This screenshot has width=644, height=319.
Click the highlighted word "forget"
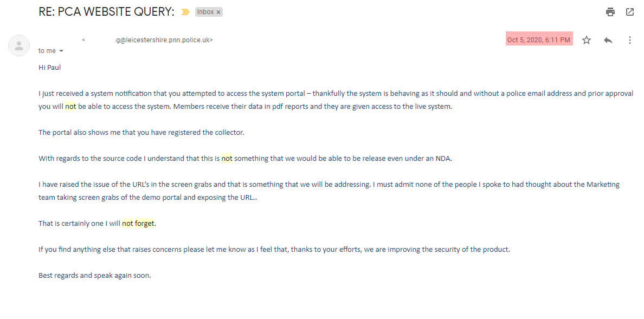click(x=145, y=223)
